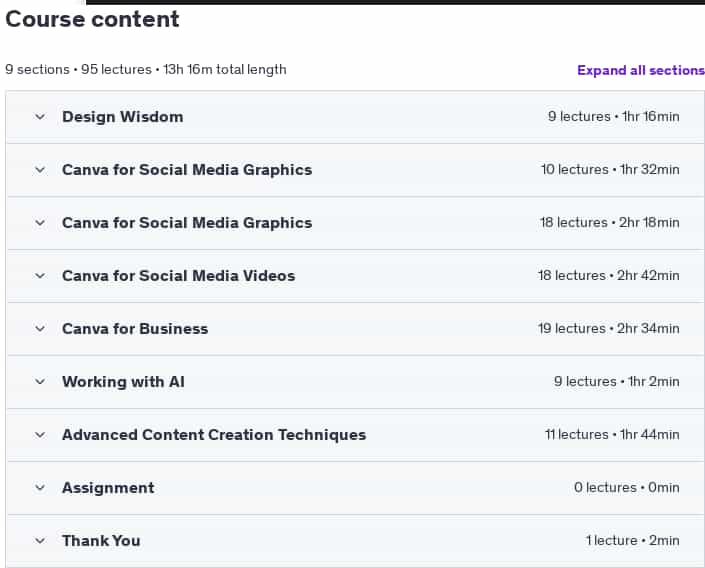The width and height of the screenshot is (705, 568).
Task: Open the Thank You section title
Action: (101, 541)
